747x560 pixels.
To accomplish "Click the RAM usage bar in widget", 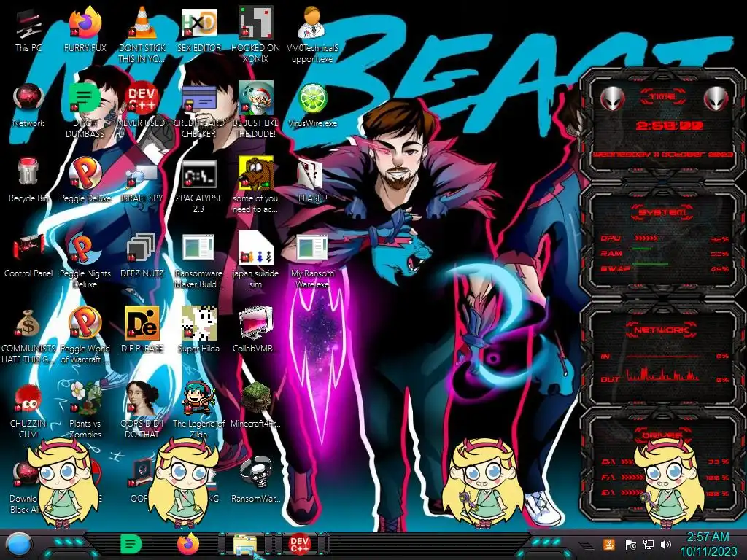I will click(x=642, y=249).
